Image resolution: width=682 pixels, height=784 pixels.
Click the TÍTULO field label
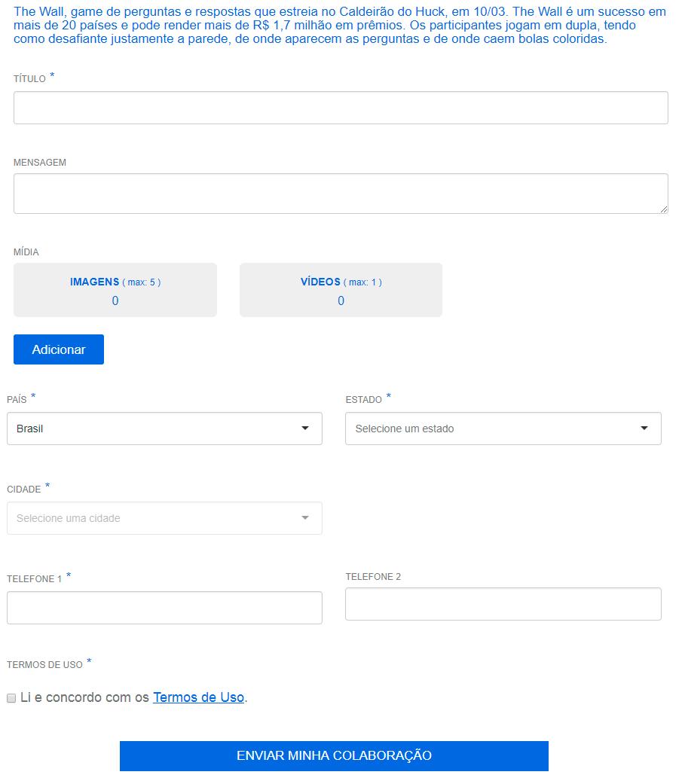click(29, 79)
